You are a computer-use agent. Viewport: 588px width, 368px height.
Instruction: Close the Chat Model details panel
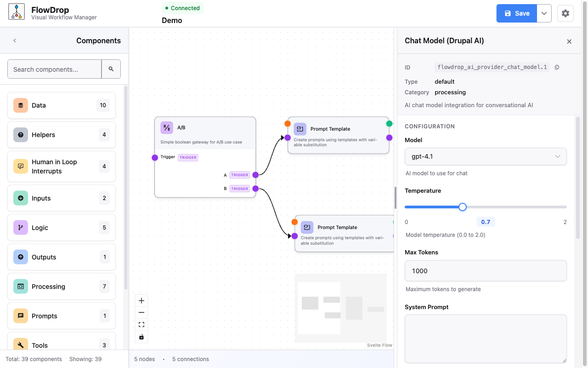point(569,41)
